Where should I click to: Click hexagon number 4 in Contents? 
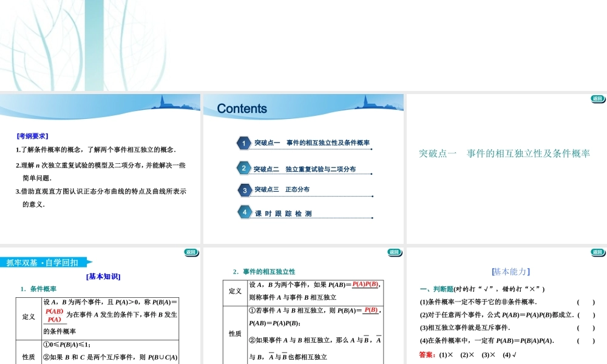click(245, 212)
